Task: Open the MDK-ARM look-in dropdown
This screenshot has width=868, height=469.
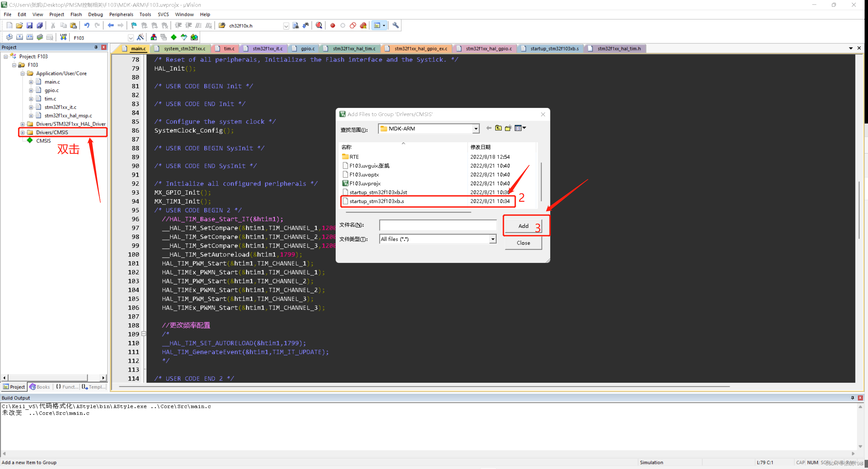Action: coord(476,129)
